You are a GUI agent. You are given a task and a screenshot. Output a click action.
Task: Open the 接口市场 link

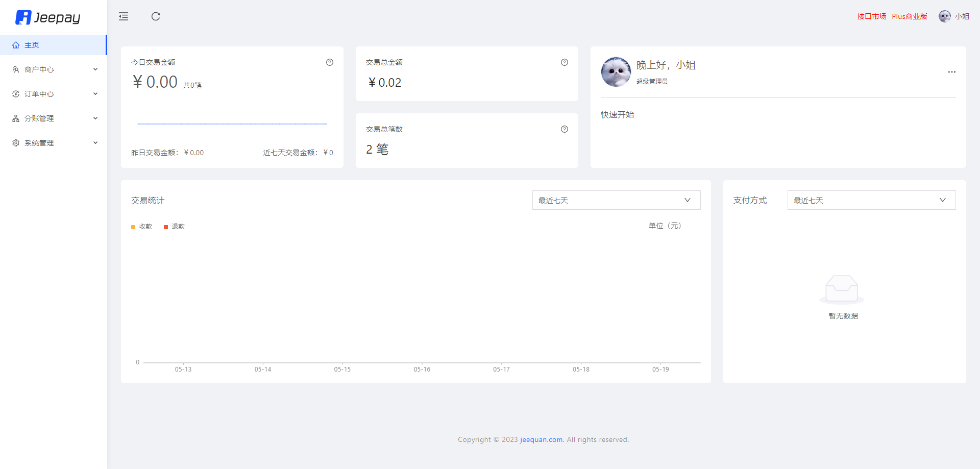click(871, 16)
